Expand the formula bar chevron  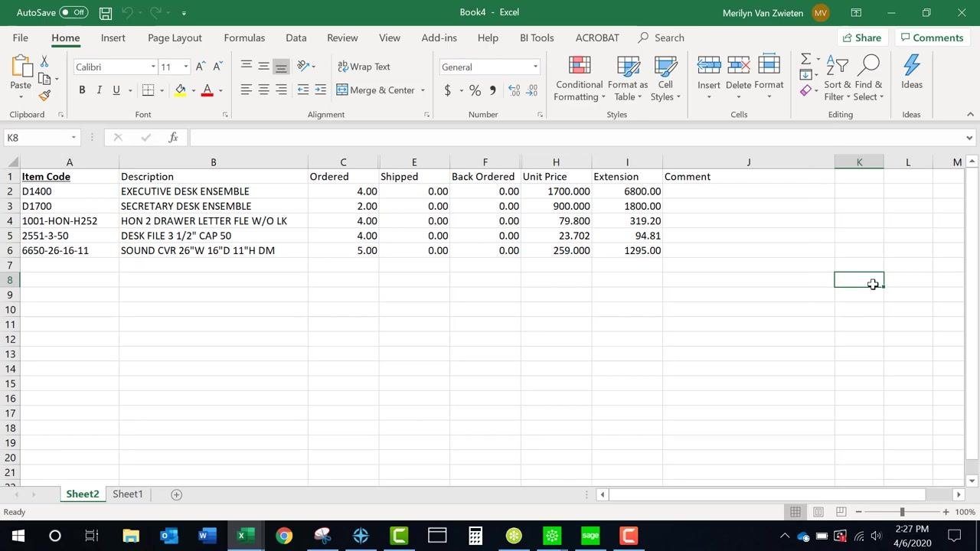pos(969,138)
